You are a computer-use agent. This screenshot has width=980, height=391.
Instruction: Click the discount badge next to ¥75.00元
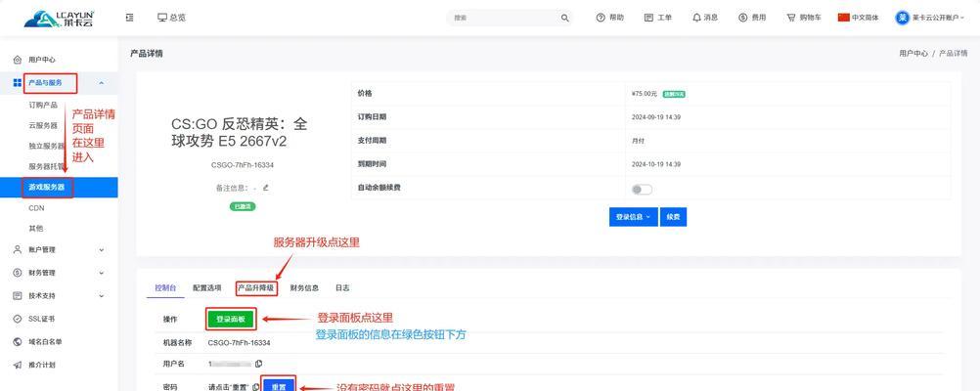tap(675, 94)
